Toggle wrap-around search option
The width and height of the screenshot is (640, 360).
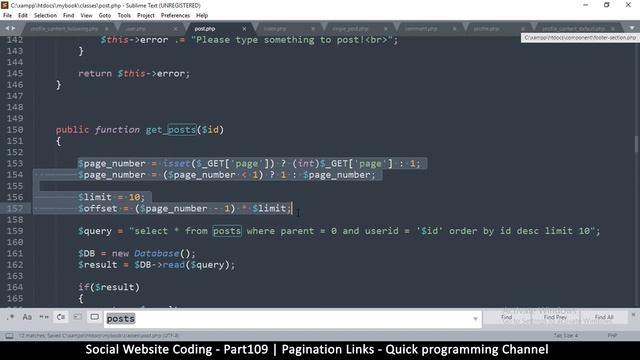(61, 317)
